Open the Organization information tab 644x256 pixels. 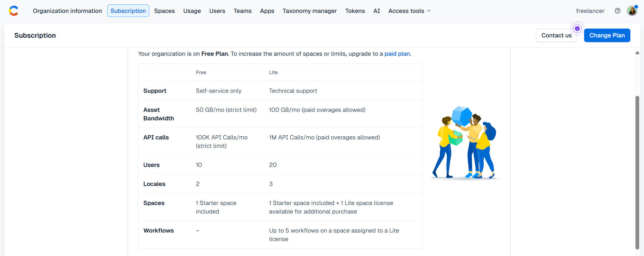click(67, 11)
